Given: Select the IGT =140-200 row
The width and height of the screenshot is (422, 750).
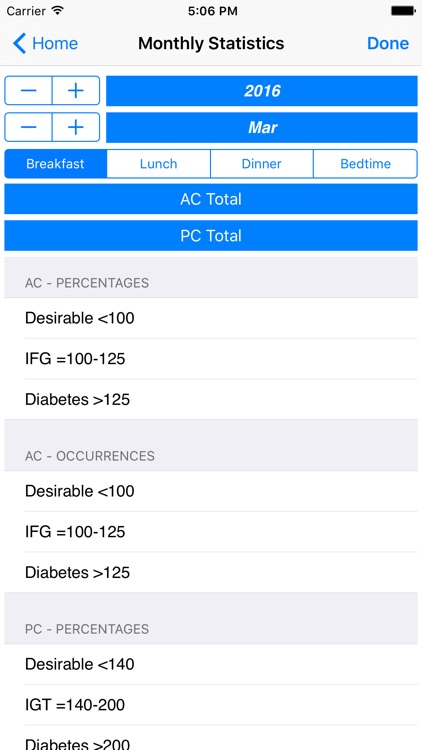Looking at the screenshot, I should click(211, 705).
